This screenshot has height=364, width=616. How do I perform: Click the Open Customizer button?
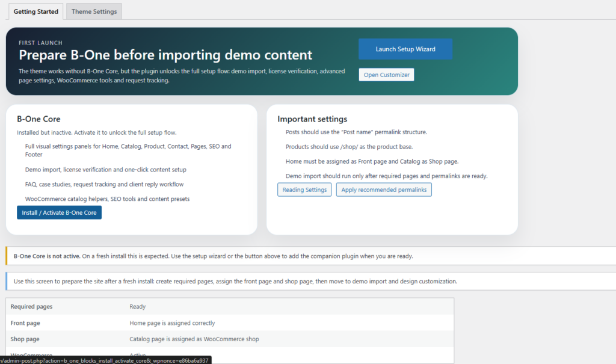pyautogui.click(x=386, y=75)
